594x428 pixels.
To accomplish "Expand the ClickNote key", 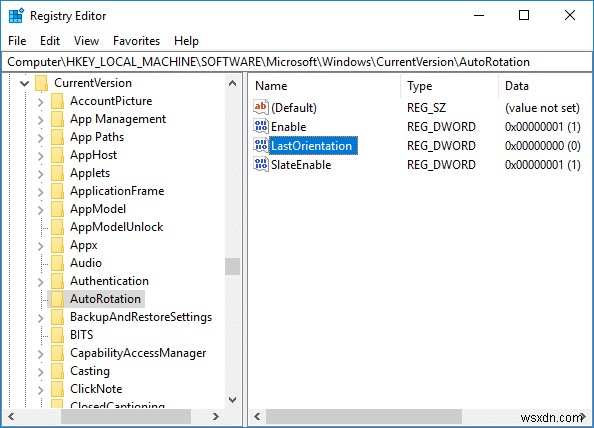I will (41, 389).
